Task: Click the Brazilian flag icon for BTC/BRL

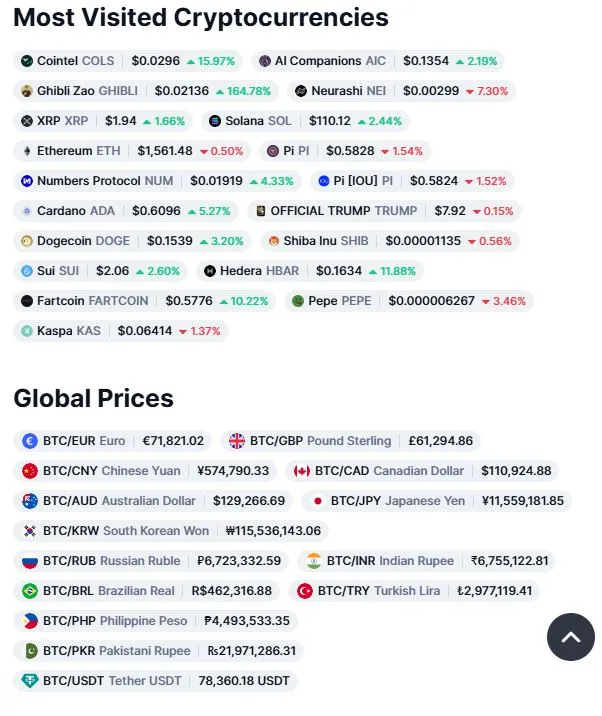Action: [30, 591]
